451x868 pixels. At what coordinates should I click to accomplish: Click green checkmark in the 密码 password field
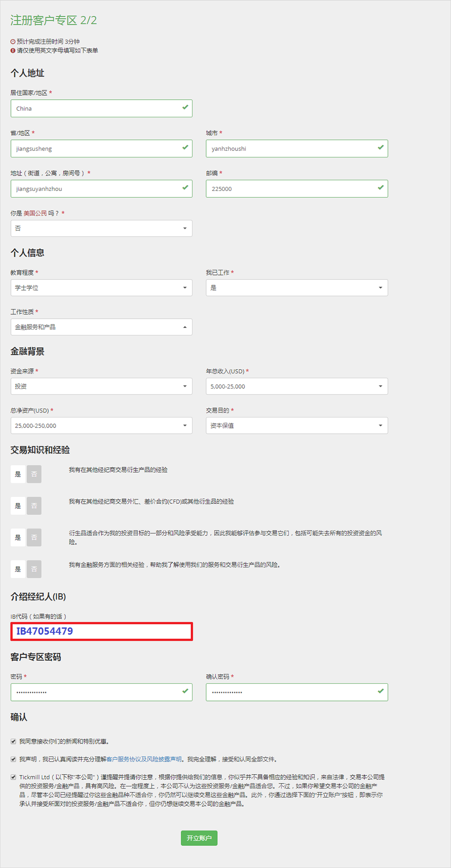pos(185,691)
